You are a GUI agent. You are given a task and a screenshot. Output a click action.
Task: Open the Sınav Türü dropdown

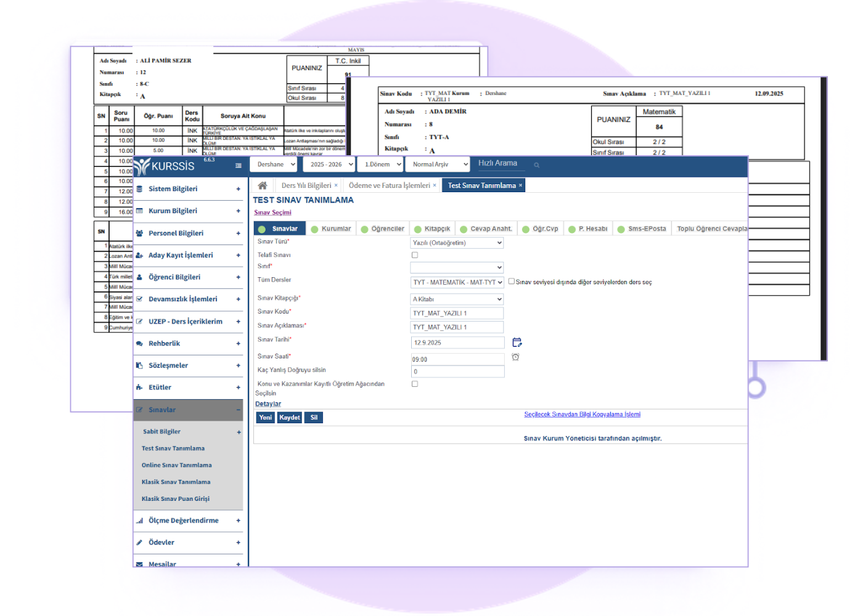click(457, 243)
